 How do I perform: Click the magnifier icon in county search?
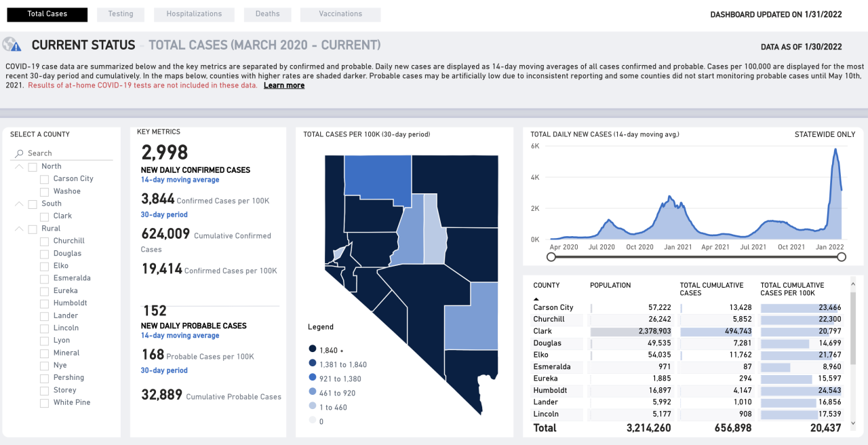click(x=19, y=153)
